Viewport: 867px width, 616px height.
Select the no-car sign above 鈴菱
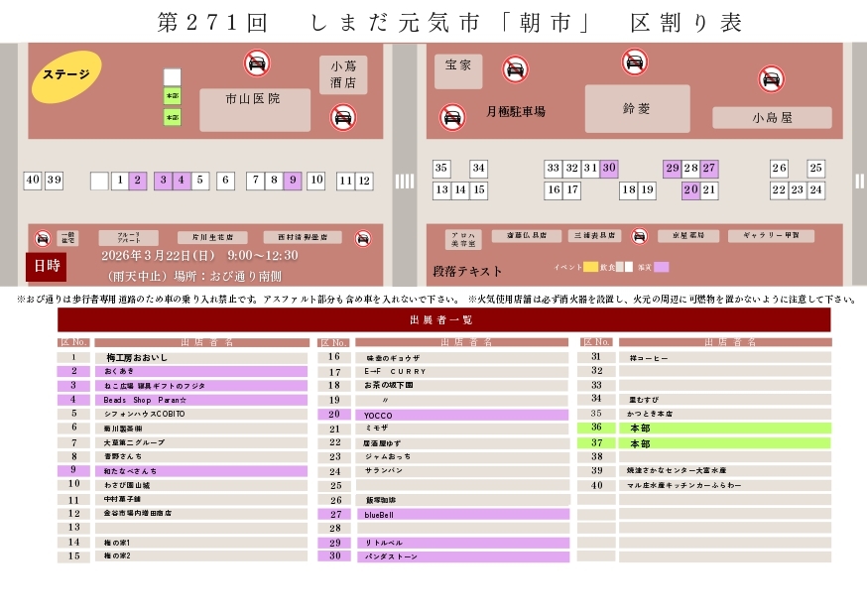tap(636, 62)
